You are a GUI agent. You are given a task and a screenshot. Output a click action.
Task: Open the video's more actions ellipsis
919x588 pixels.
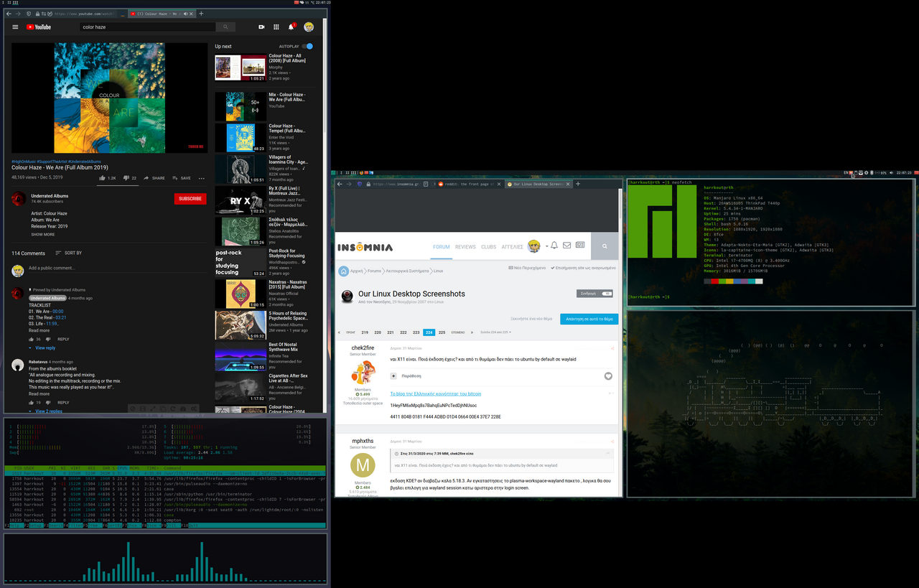click(202, 178)
